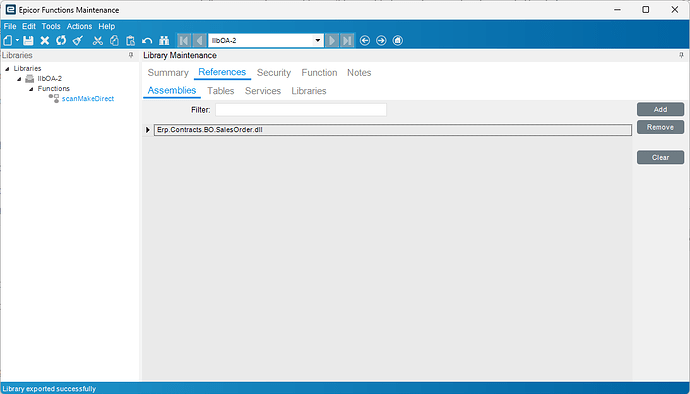
Task: Open the Function tab
Action: click(319, 73)
